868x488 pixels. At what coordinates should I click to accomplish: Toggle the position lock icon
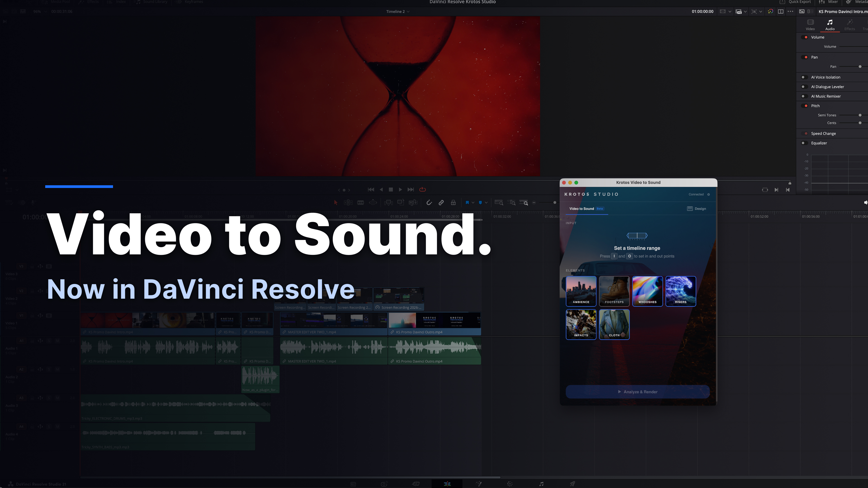453,202
